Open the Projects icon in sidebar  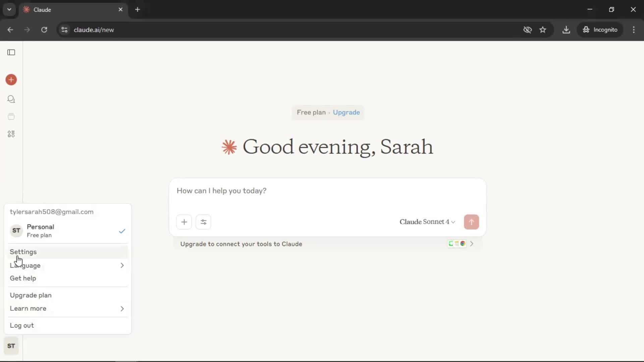(x=11, y=117)
